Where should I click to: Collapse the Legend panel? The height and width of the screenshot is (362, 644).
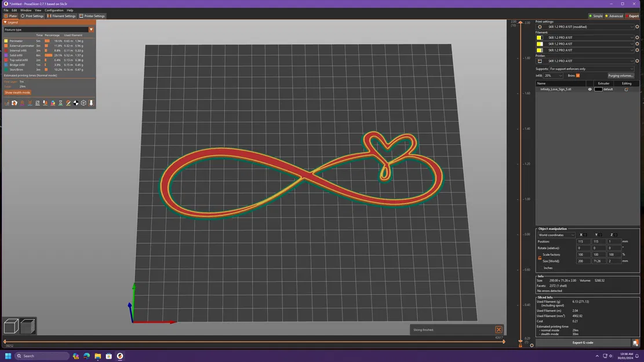[x=5, y=22]
